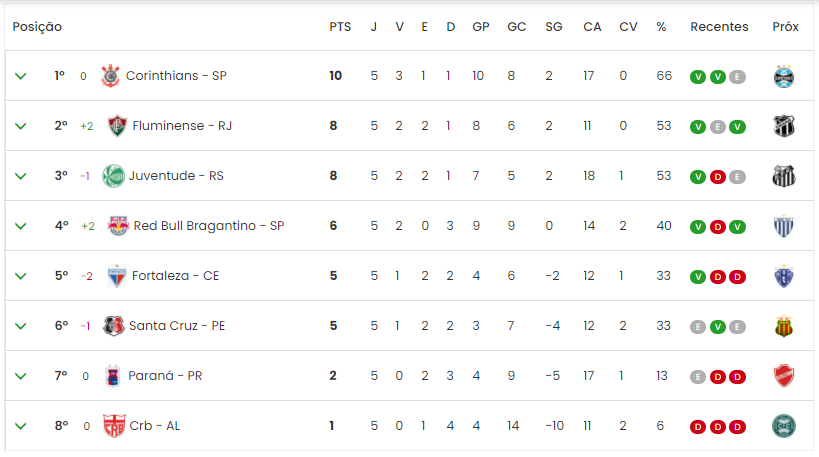Select the Recentes column header
The image size is (819, 457).
(719, 27)
